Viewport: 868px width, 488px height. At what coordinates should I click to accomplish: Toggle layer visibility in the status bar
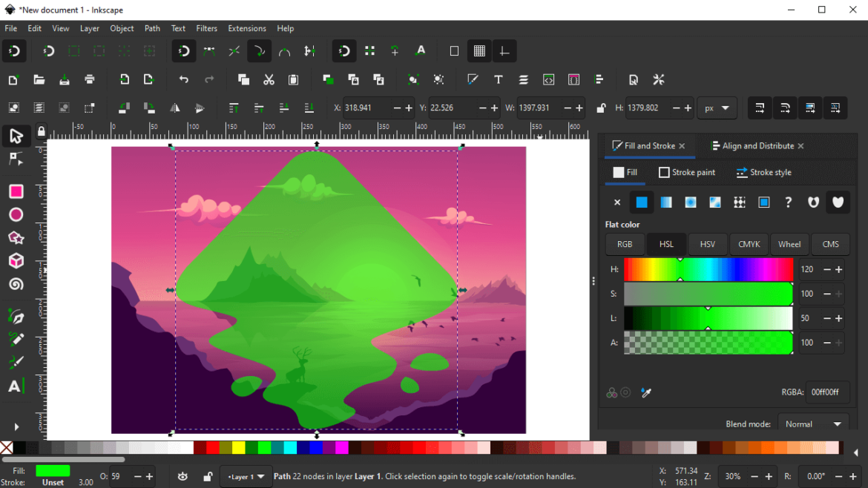pyautogui.click(x=183, y=476)
